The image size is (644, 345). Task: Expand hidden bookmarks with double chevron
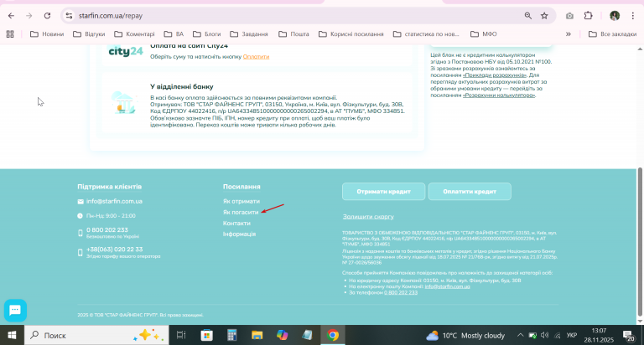569,34
